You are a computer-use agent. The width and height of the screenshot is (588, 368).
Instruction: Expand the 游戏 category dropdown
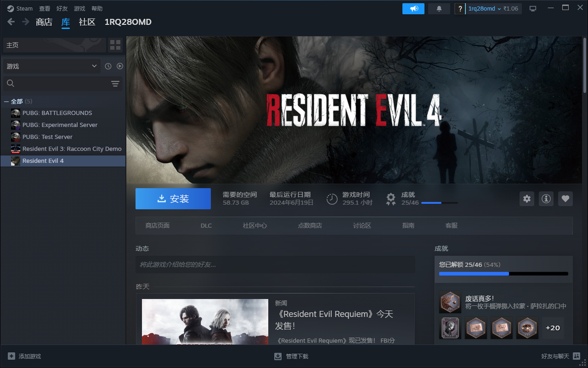51,66
